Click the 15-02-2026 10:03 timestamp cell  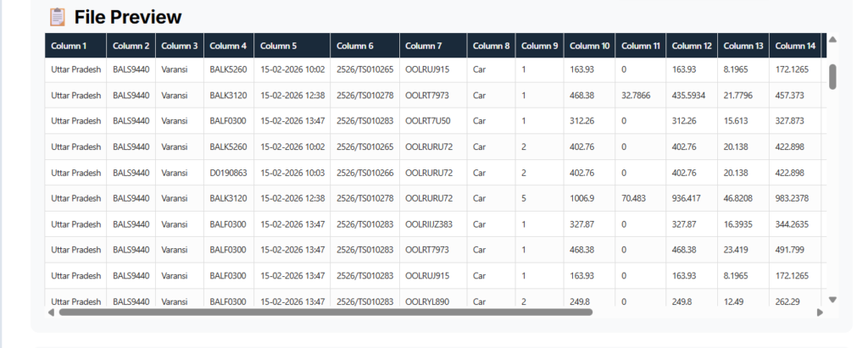[292, 173]
